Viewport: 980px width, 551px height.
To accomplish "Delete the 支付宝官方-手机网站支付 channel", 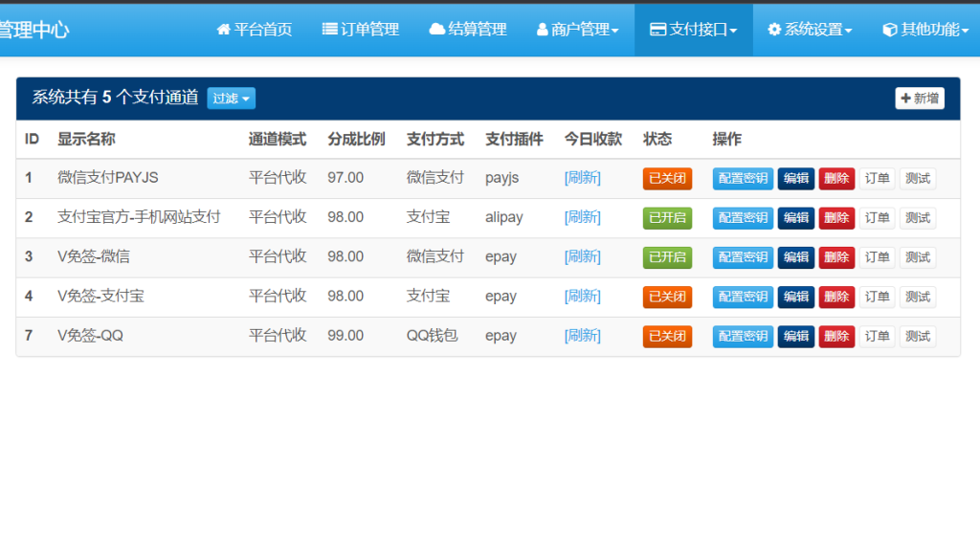I will point(836,218).
